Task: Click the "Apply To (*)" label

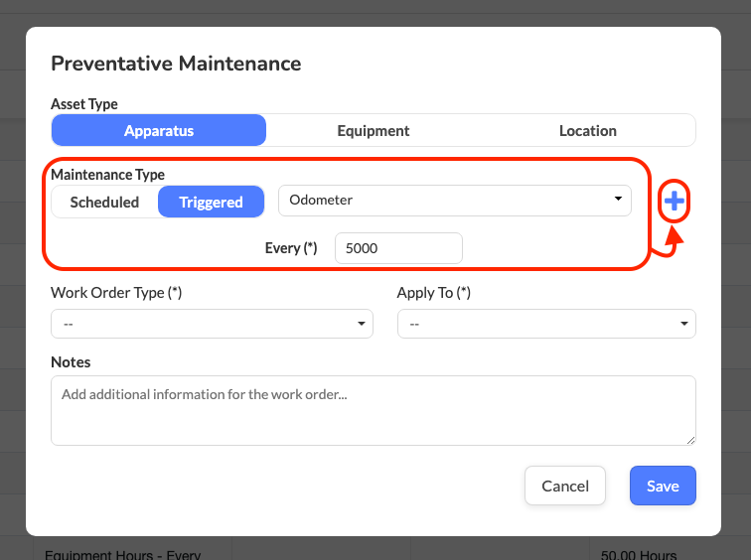Action: [x=433, y=293]
